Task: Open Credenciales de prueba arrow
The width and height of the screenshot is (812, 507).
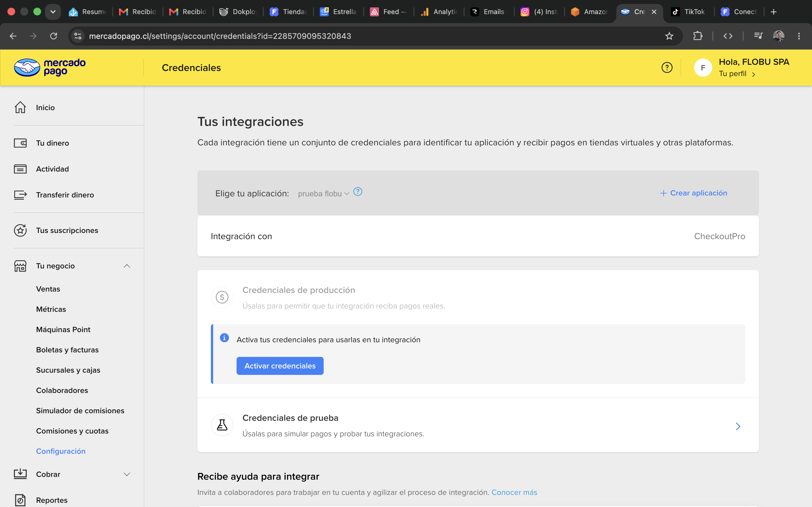Action: point(738,426)
